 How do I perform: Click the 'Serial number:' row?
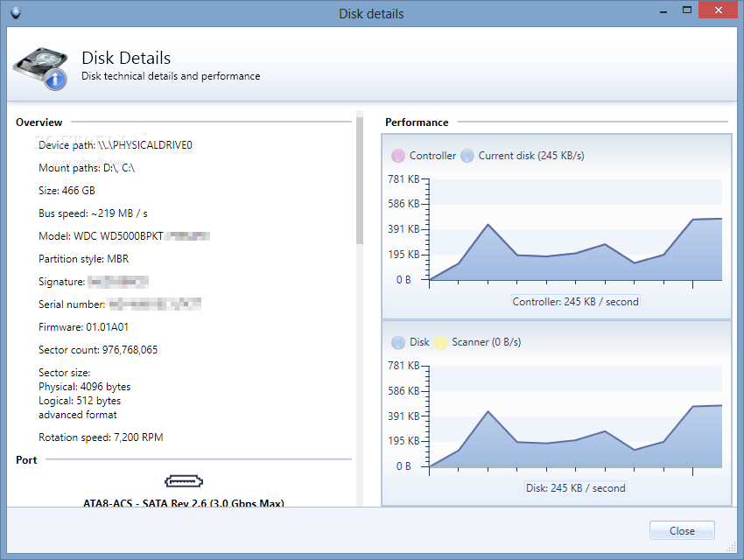120,304
